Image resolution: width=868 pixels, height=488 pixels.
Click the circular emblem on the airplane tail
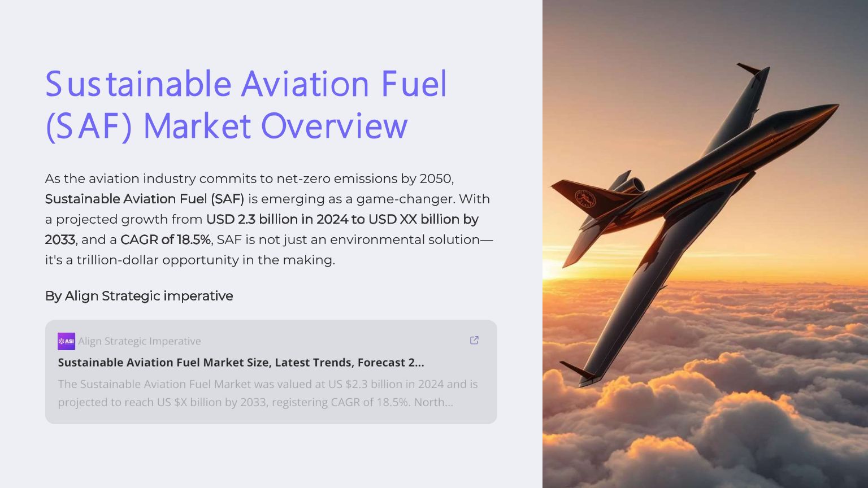(586, 198)
